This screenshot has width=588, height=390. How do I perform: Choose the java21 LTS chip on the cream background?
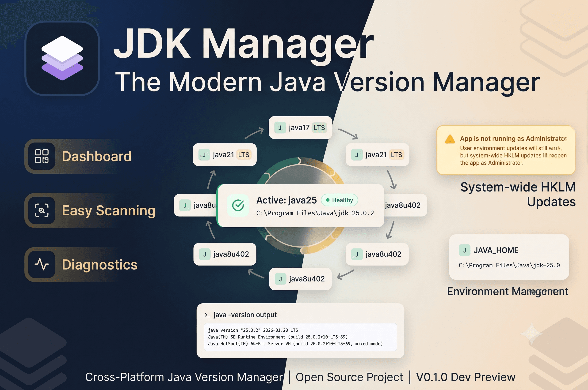(x=377, y=155)
